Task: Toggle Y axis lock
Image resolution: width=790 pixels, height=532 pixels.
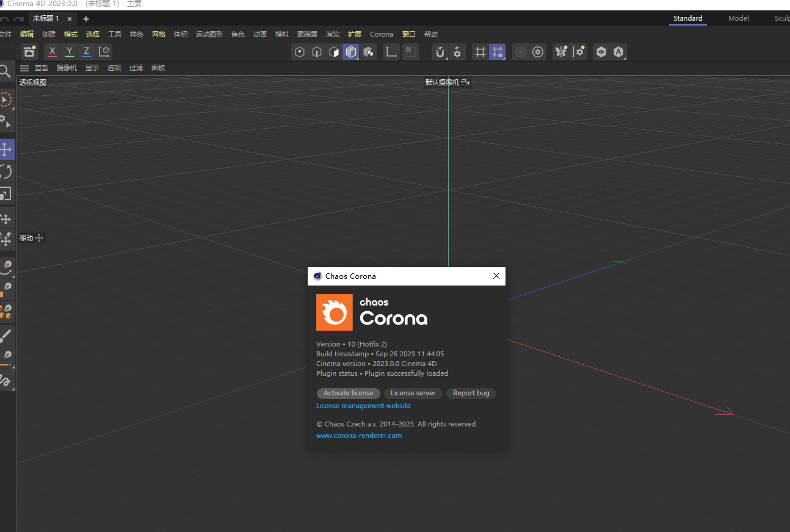Action: click(x=70, y=52)
